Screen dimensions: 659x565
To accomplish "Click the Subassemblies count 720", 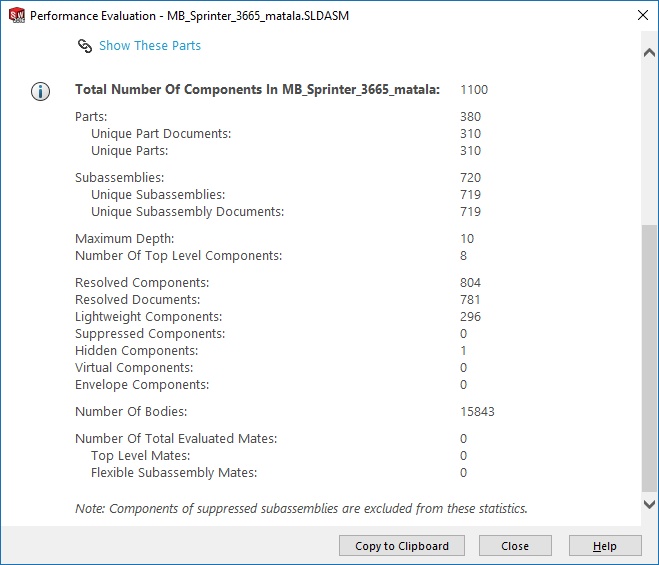I will pos(470,177).
